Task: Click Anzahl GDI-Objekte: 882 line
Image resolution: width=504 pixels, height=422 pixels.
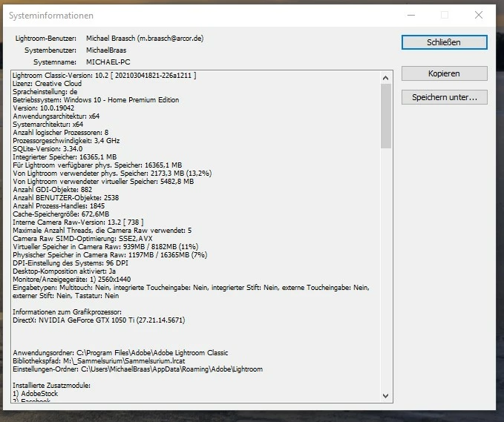Action: (x=53, y=190)
